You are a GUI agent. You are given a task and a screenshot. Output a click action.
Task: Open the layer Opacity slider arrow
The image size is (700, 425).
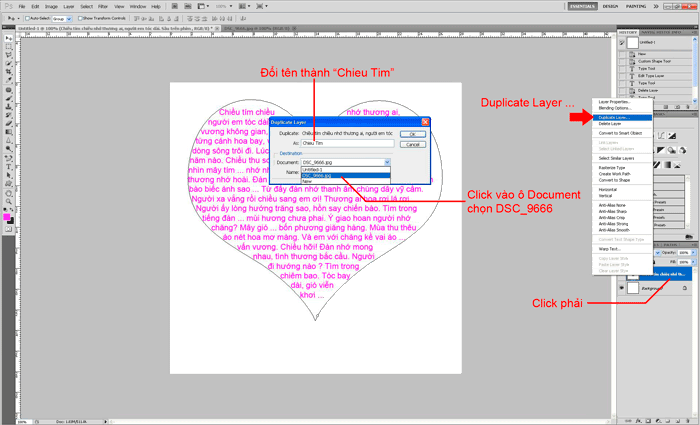[x=693, y=253]
